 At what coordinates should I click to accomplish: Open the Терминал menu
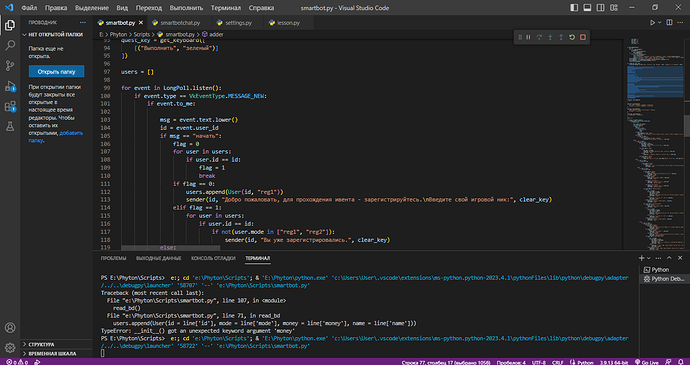coord(226,8)
